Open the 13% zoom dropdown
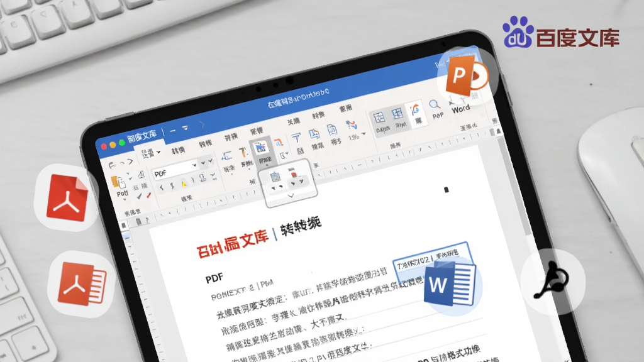The image size is (644, 362). [x=363, y=134]
